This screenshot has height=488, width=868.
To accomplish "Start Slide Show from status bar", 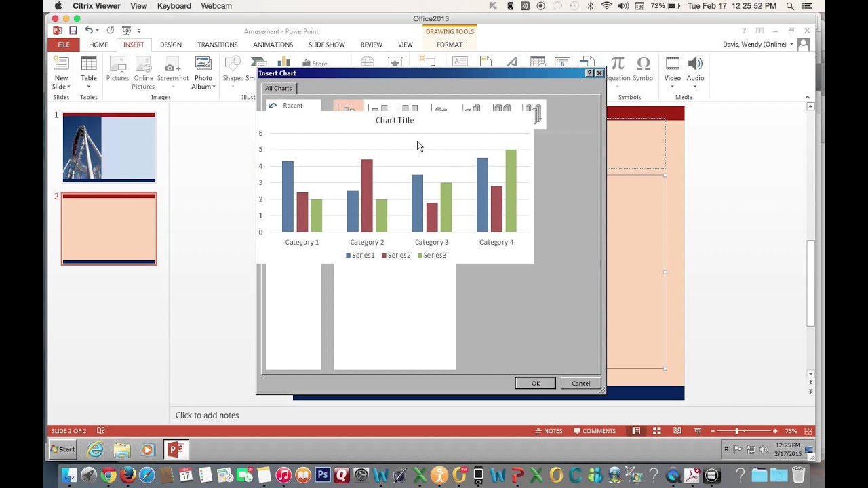I will point(697,431).
